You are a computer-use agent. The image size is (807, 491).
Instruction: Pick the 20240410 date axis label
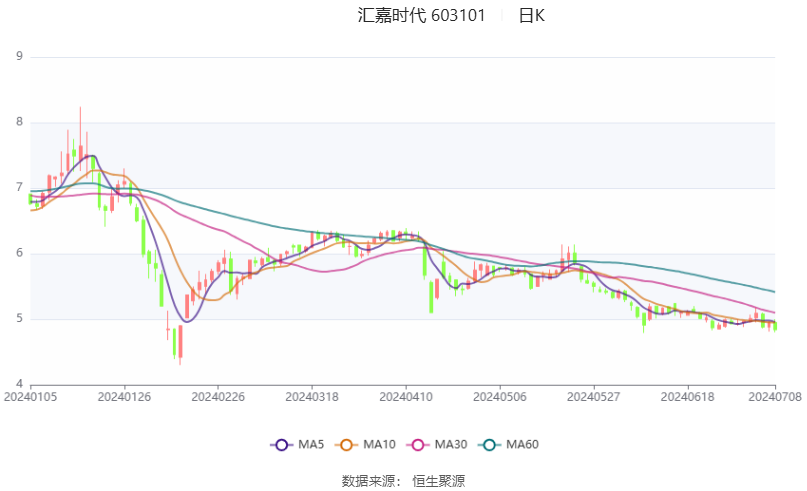[406, 397]
